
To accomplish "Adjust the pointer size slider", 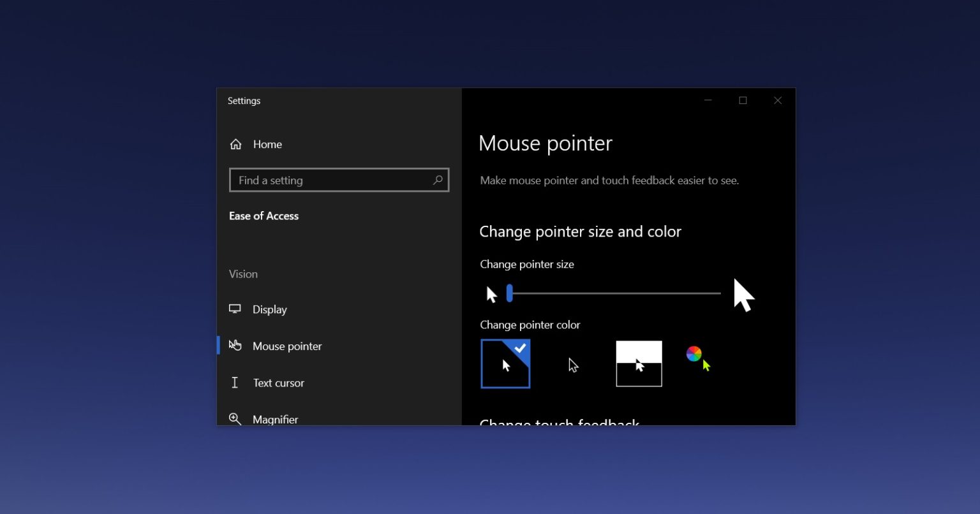I will coord(509,293).
